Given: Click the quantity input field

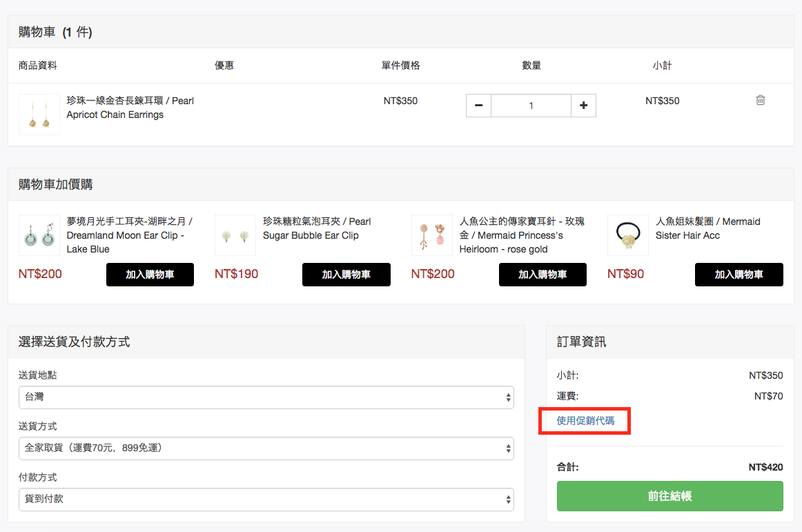Looking at the screenshot, I should [531, 106].
